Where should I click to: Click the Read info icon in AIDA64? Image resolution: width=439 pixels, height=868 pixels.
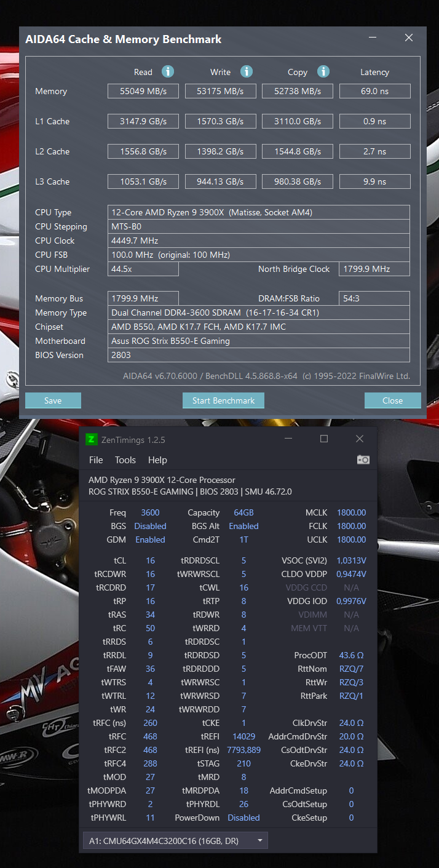[x=168, y=71]
